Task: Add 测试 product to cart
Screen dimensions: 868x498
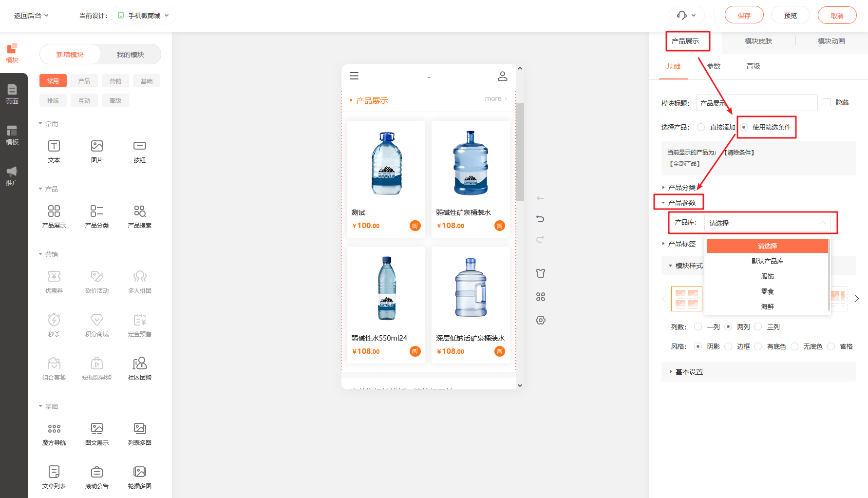Action: [415, 226]
